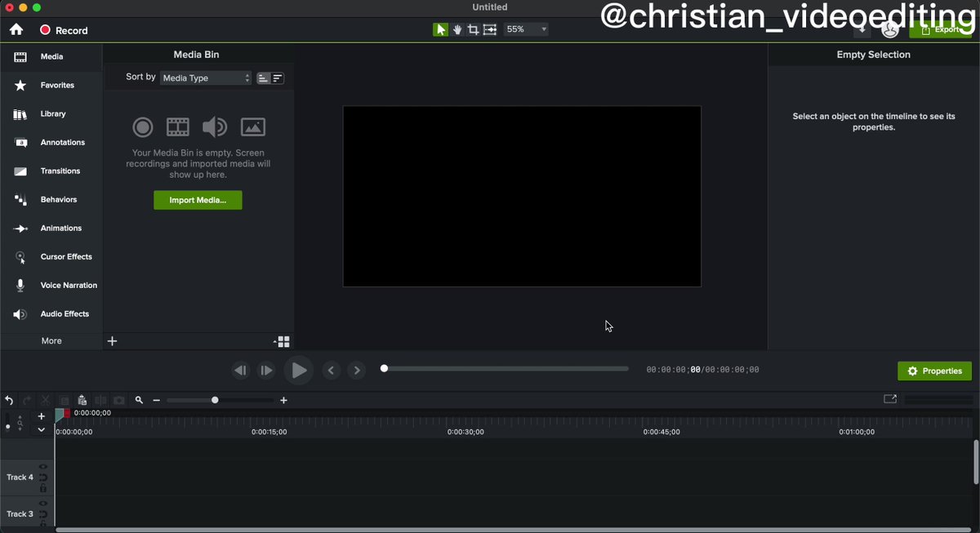Expand the track options chevron

point(42,429)
